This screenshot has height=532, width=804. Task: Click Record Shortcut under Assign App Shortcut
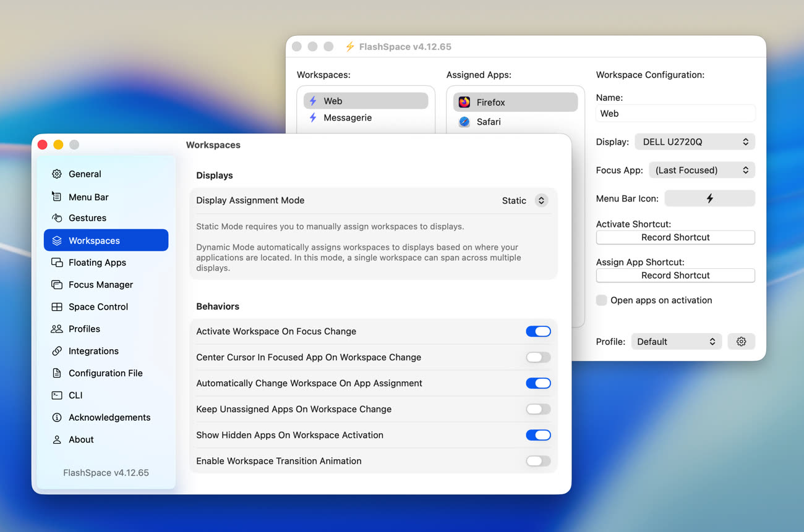point(675,276)
